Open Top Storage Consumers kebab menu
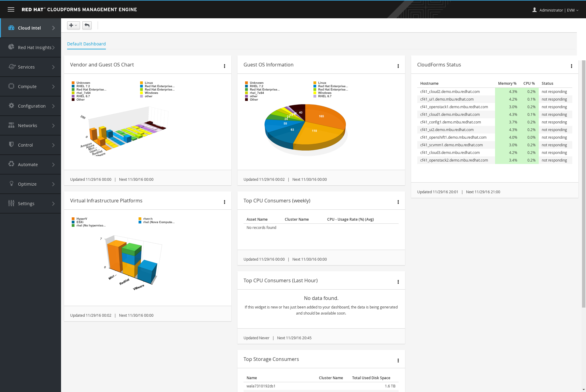Viewport: 586px width, 392px height. (x=398, y=361)
